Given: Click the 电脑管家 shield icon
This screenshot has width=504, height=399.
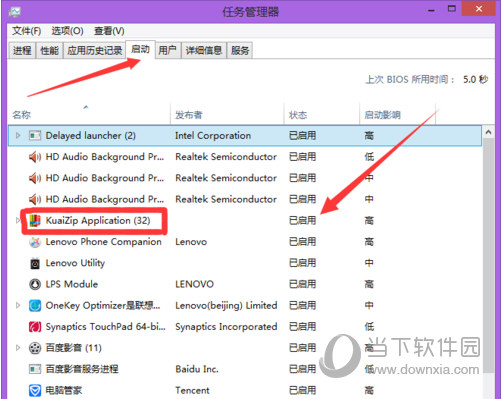Looking at the screenshot, I should (x=35, y=390).
